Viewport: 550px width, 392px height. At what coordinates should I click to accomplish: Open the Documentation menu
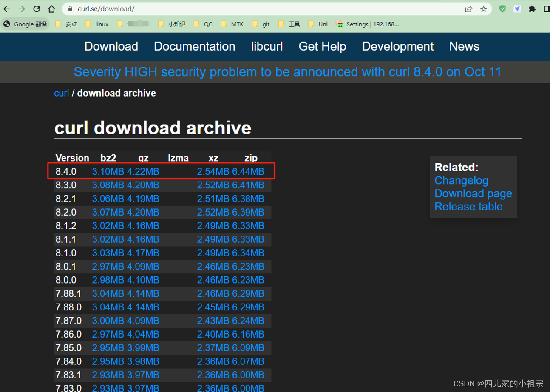point(195,46)
